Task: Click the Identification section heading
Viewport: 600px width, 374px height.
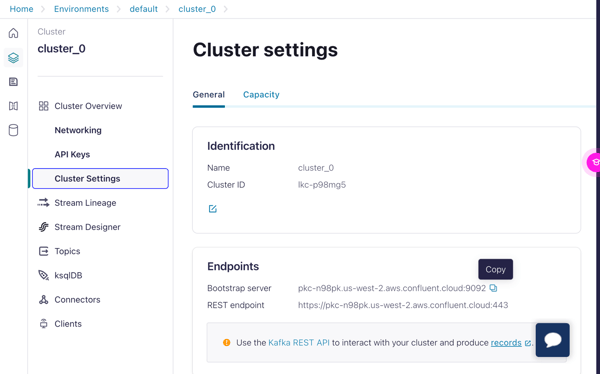Action: click(241, 146)
